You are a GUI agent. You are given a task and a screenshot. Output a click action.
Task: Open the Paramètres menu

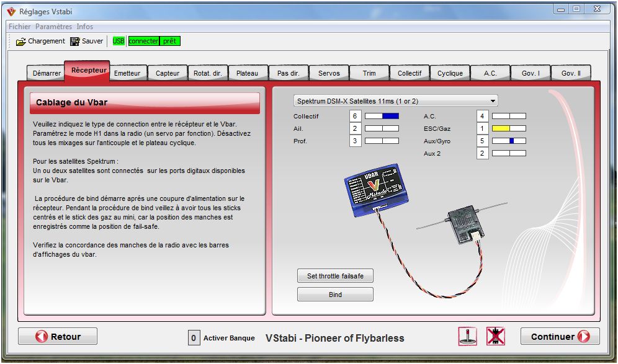(53, 27)
